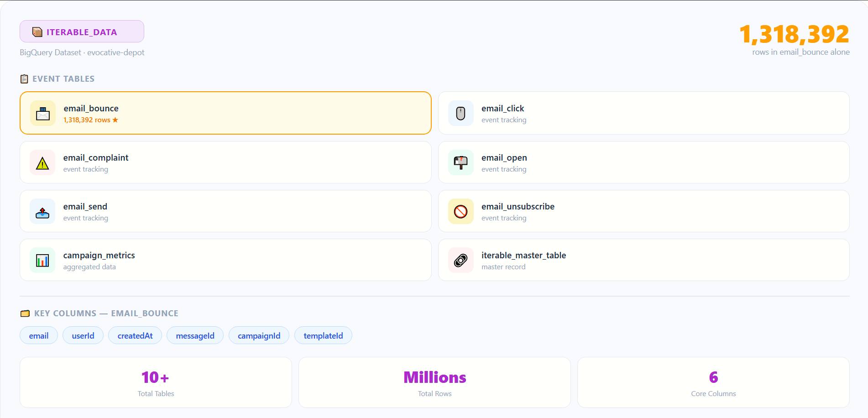
Task: Click the email_click mouse icon
Action: [x=461, y=113]
